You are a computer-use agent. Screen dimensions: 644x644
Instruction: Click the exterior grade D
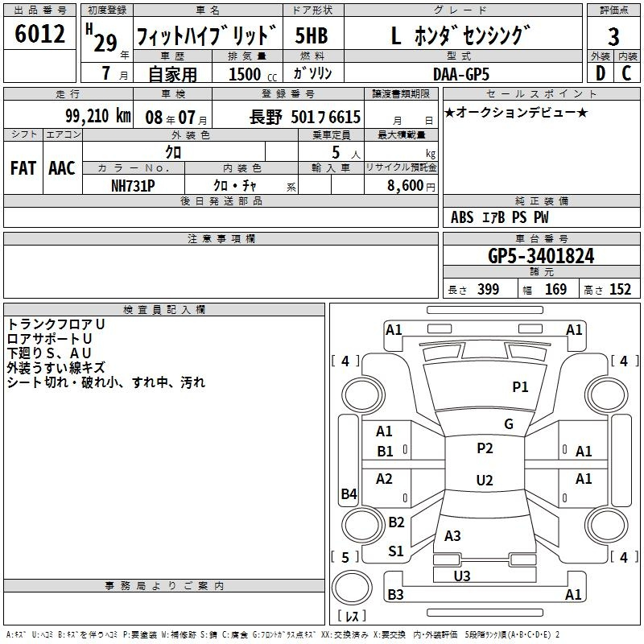[601, 73]
